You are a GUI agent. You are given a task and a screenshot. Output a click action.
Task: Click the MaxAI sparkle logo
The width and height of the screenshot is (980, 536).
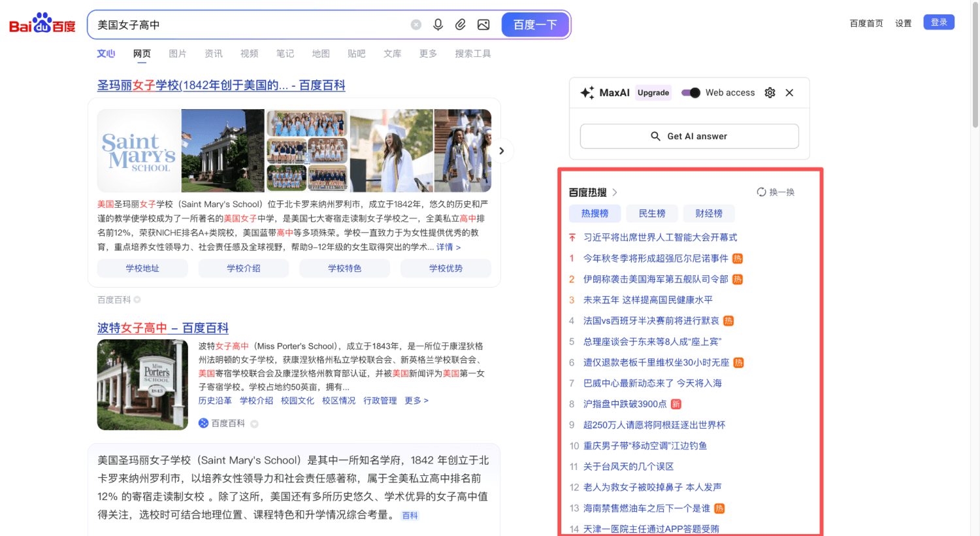coord(587,93)
